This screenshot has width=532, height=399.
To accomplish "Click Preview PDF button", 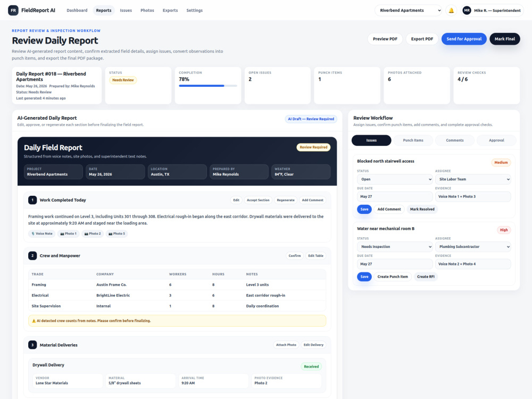I will tap(385, 39).
